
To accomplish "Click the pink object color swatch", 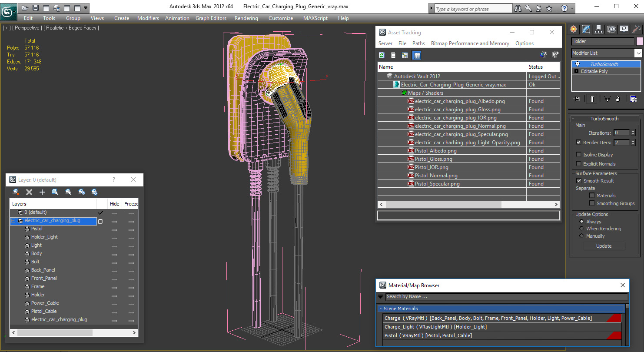I will 639,41.
